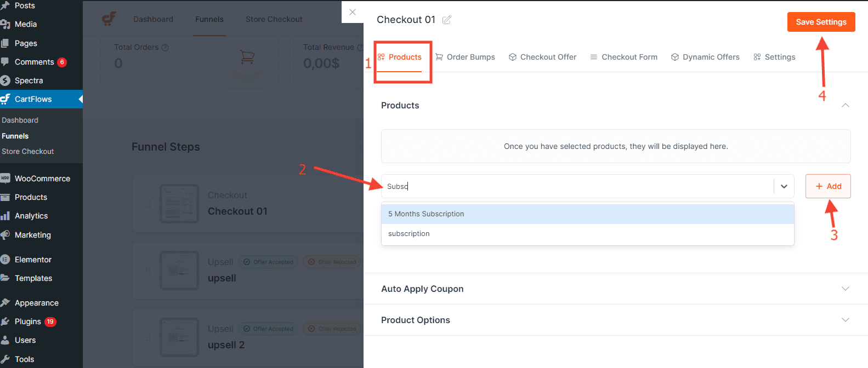The image size is (868, 368).
Task: Open Elementor from the sidebar icon
Action: (5, 260)
